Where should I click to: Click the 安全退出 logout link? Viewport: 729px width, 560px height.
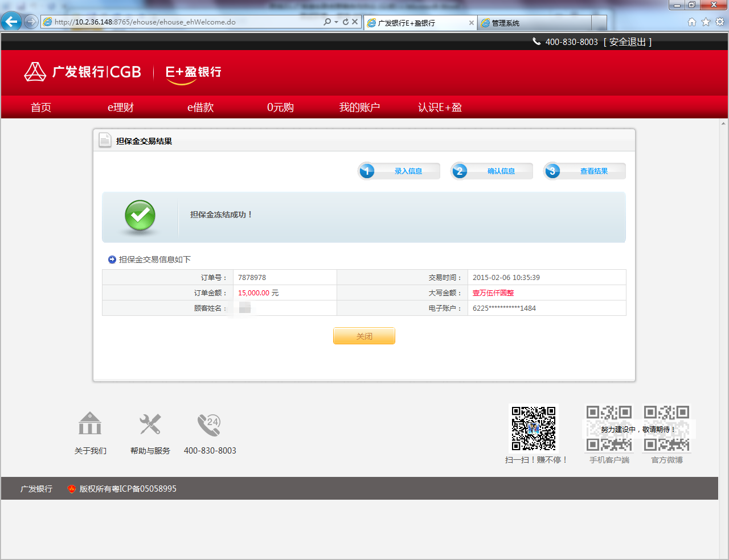coord(628,42)
